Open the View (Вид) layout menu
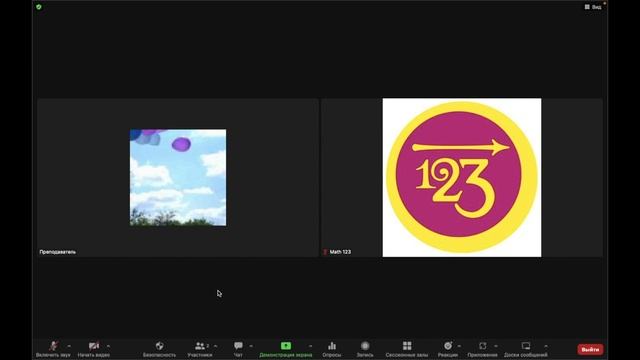 click(x=593, y=7)
